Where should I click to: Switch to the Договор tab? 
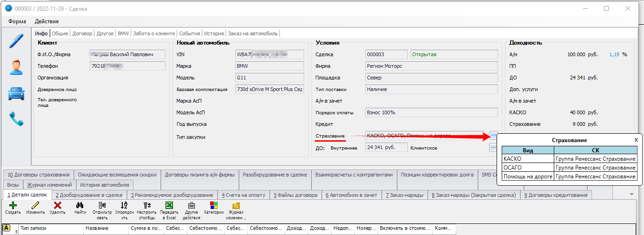[x=82, y=33]
